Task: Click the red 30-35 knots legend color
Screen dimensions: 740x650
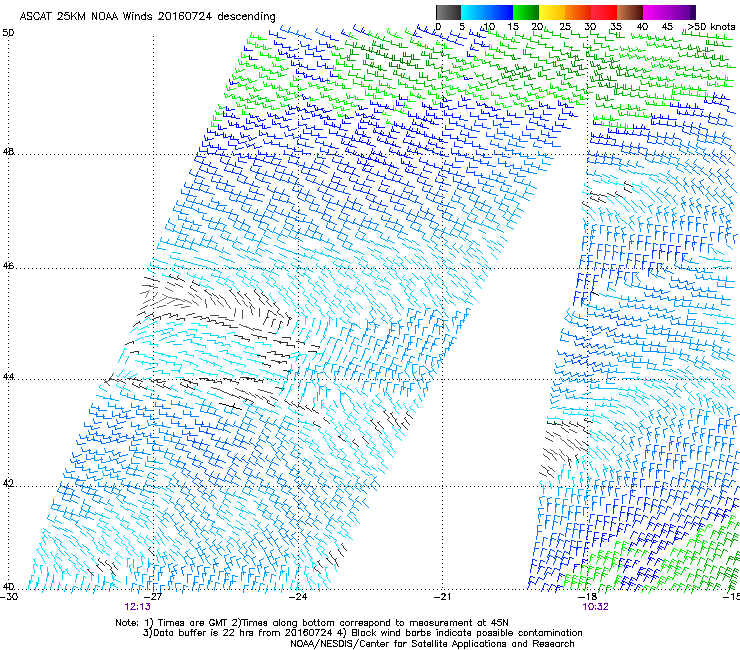Action: 604,12
